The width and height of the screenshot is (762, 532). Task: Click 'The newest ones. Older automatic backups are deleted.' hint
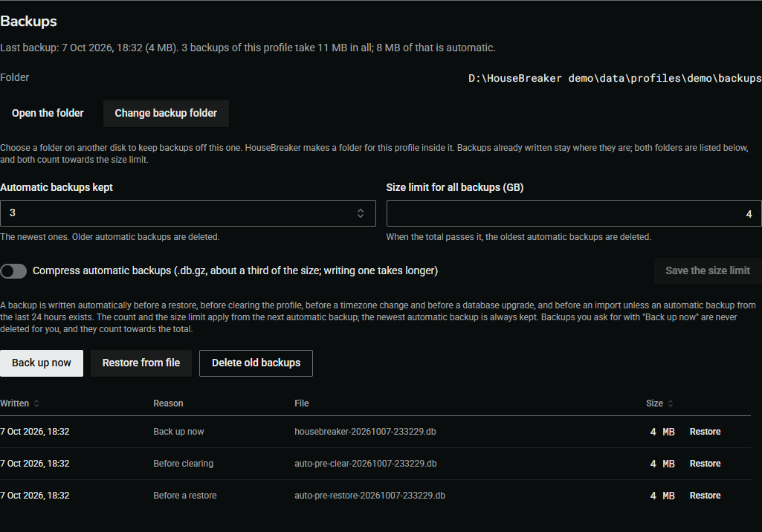[110, 237]
